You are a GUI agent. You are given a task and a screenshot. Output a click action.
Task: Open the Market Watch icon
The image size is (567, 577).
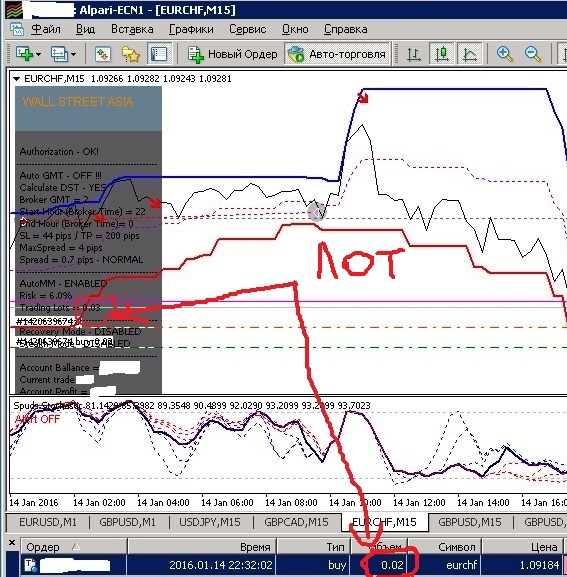click(103, 54)
